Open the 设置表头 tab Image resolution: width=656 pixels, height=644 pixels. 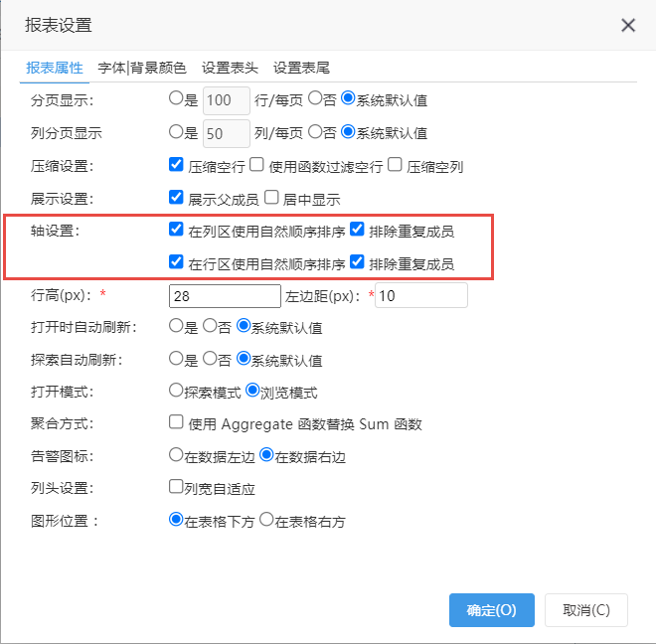230,68
